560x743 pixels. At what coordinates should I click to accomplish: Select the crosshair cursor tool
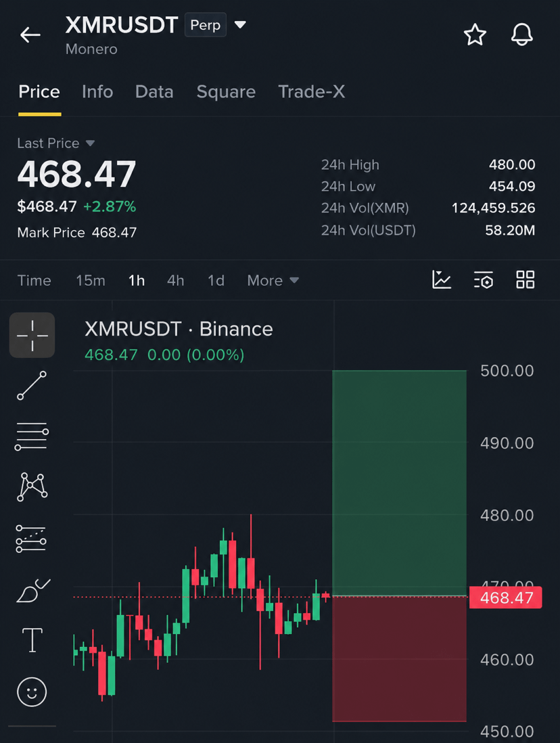(32, 335)
